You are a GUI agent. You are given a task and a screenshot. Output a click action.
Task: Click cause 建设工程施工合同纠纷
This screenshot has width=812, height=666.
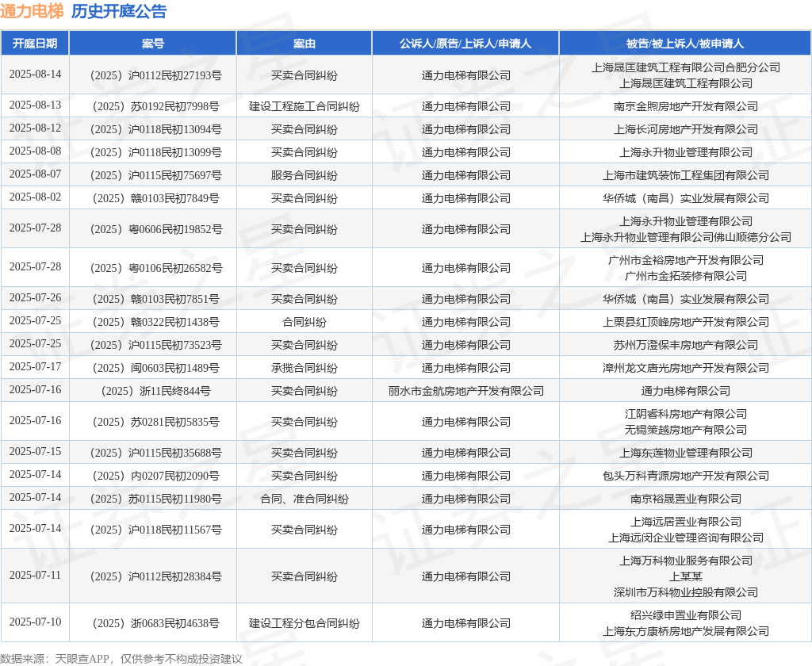click(x=304, y=107)
